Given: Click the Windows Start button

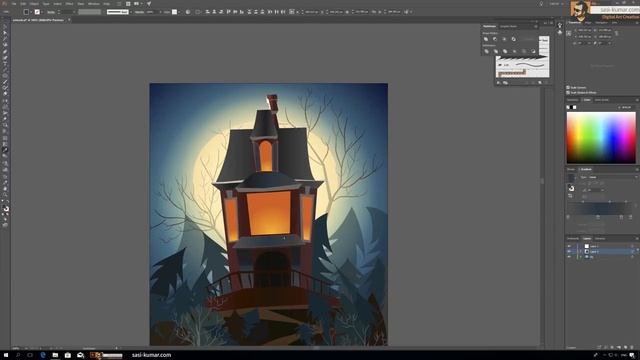Looking at the screenshot, I should tap(6, 355).
